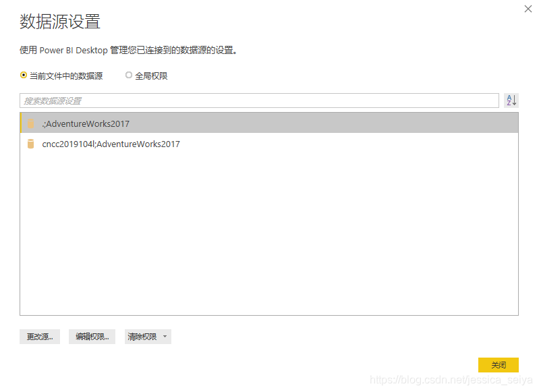The image size is (539, 392).
Task: Select the .;AdventureWorks2017 data source row
Action: coord(269,123)
